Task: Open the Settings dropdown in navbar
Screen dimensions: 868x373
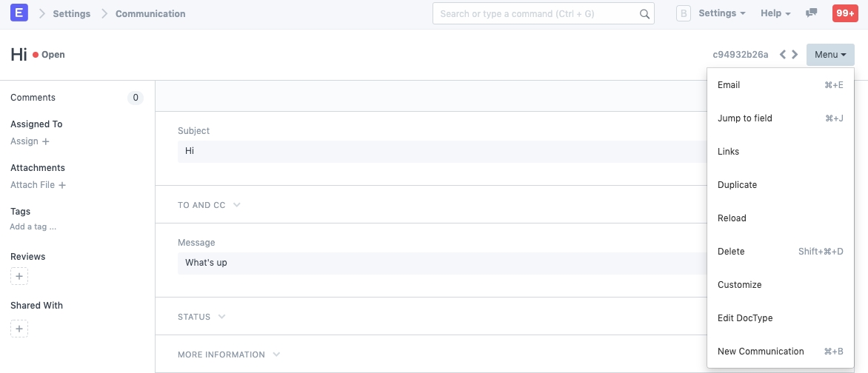Action: (x=722, y=13)
